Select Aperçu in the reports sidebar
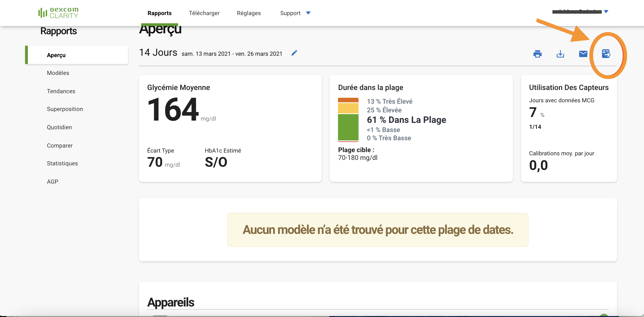Viewport: 644px width, 317px height. (x=77, y=55)
